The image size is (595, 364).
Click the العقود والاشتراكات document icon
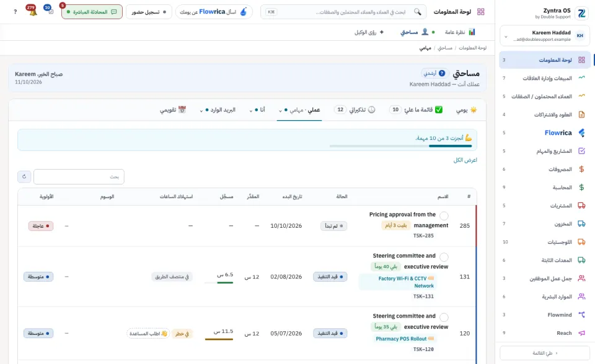[x=581, y=114]
